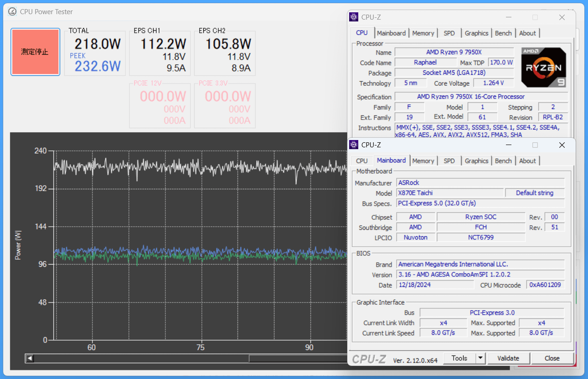The width and height of the screenshot is (588, 379).
Task: Open SPD tab in lower CPU-Z window
Action: (449, 161)
